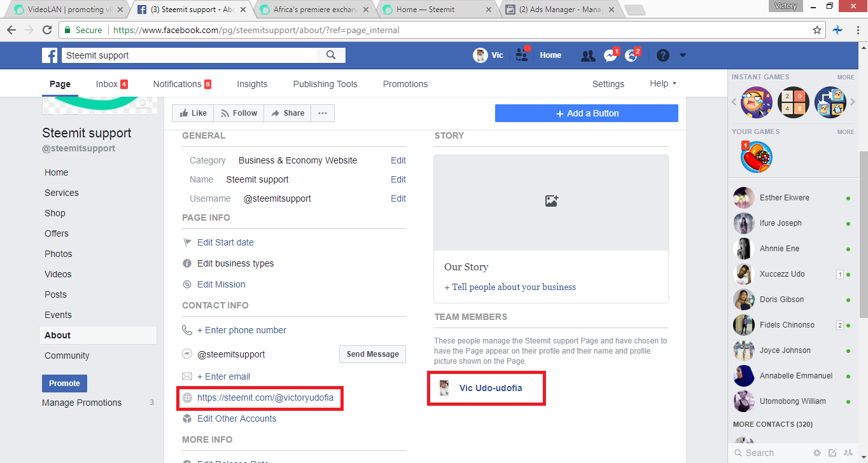Click Tell people about your business
Screen dimensions: 868x463
click(510, 287)
